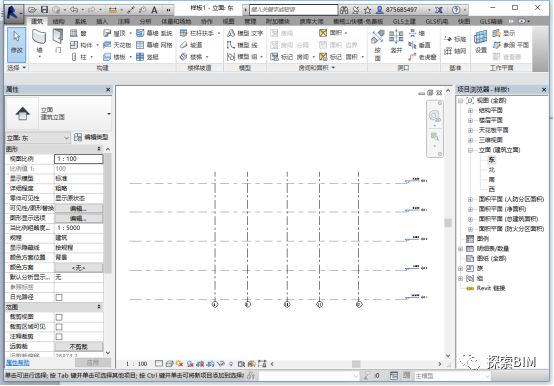Toggle Annotation Crop (注释裁剪) checkbox
This screenshot has width=554, height=386.
[x=59, y=337]
